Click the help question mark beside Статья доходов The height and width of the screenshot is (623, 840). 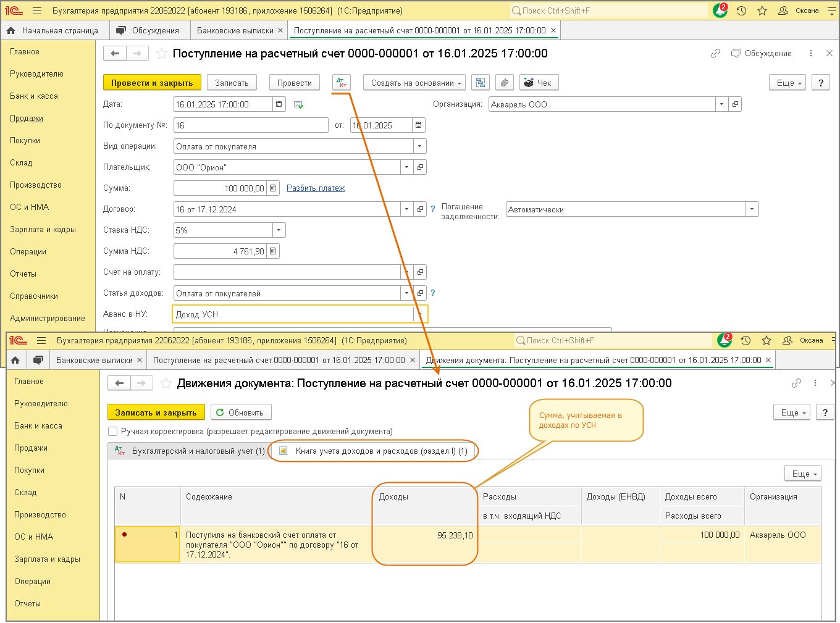point(433,293)
